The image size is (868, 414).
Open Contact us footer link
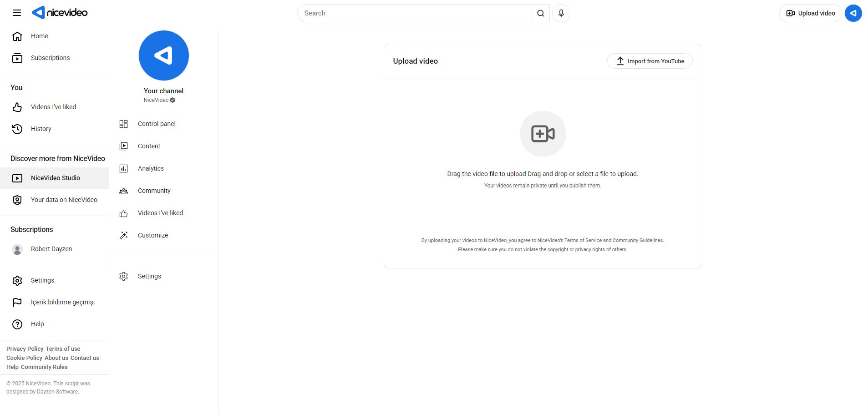(x=85, y=358)
